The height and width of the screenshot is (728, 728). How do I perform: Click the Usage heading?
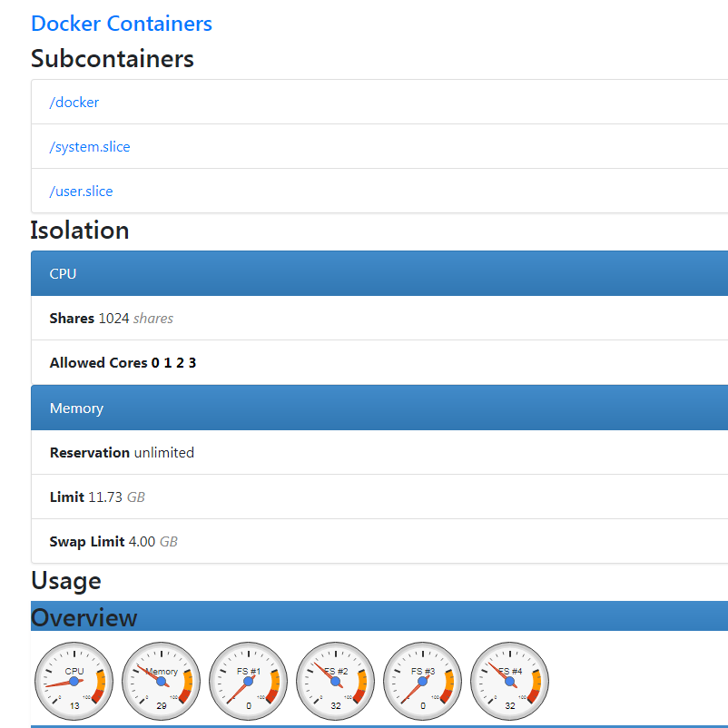click(66, 581)
